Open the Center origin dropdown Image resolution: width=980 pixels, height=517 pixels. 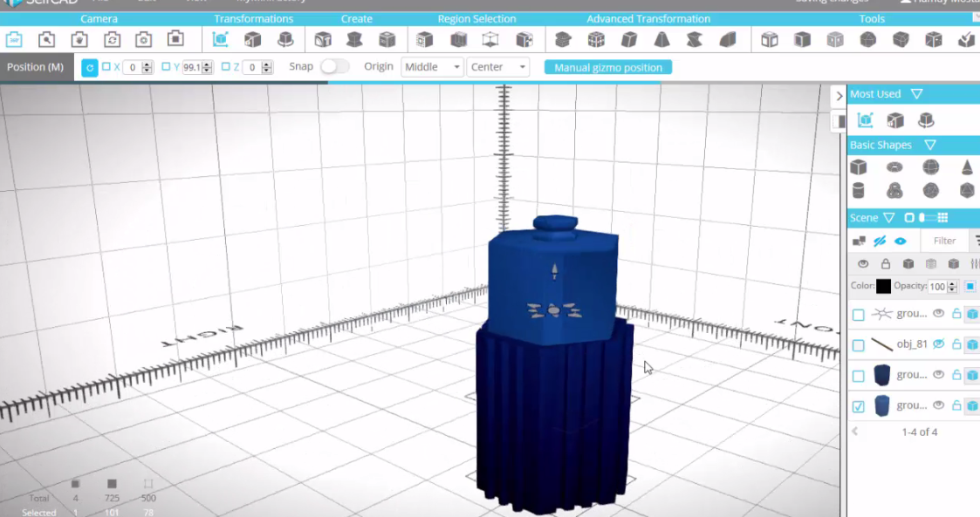click(498, 67)
